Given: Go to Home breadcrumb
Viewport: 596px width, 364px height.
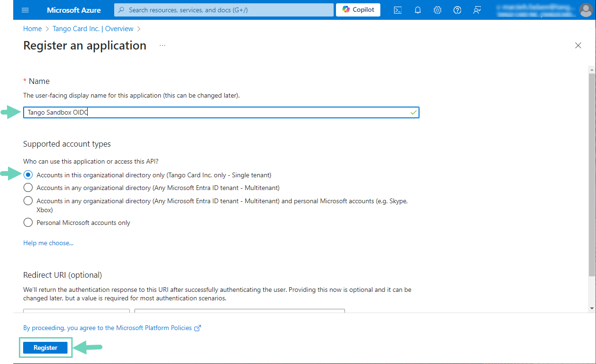Looking at the screenshot, I should (x=33, y=29).
